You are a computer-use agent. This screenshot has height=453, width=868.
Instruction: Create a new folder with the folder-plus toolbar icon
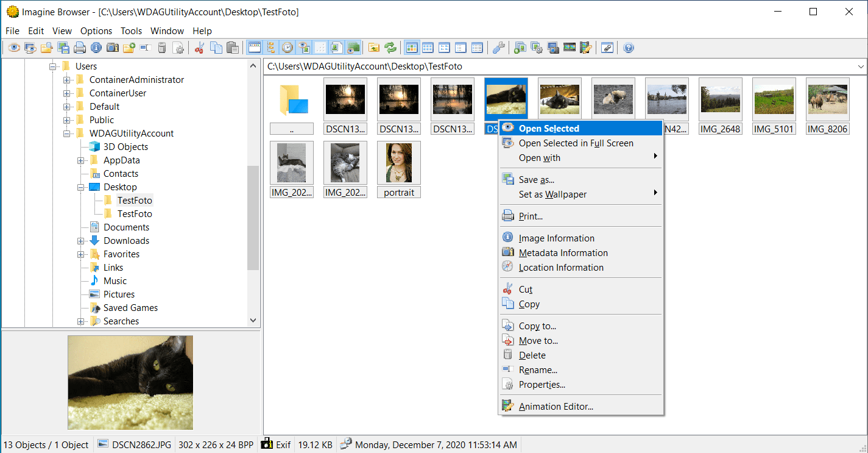coord(129,48)
